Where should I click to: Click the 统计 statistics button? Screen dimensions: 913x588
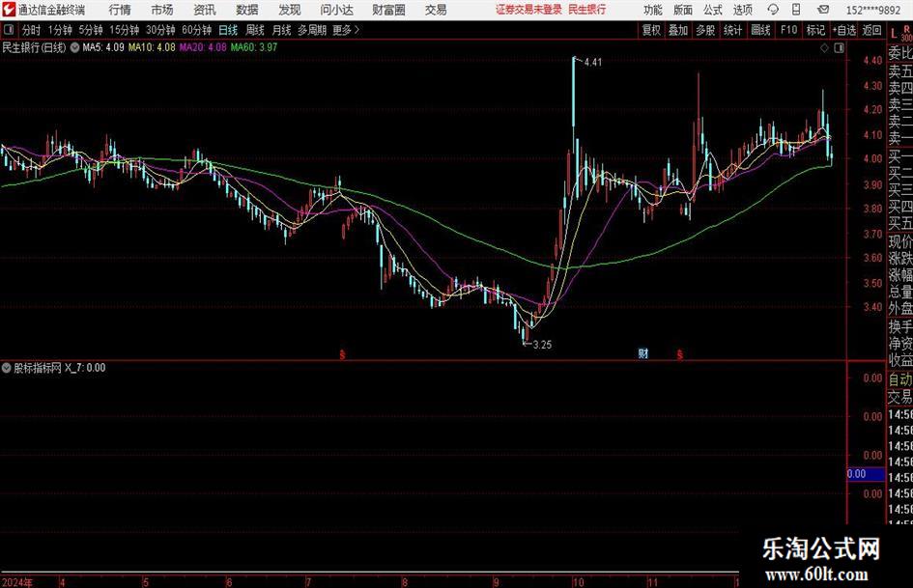732,30
